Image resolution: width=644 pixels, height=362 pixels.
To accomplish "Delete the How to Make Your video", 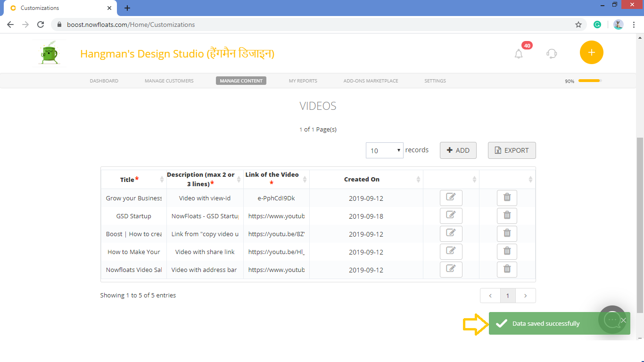I will click(x=507, y=251).
